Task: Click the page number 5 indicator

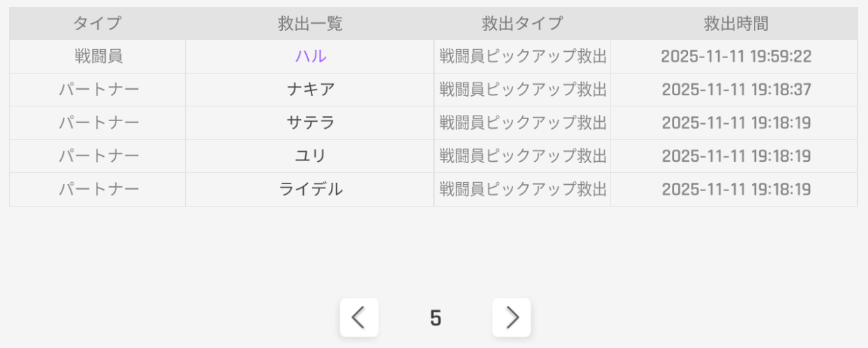Action: [x=435, y=319]
